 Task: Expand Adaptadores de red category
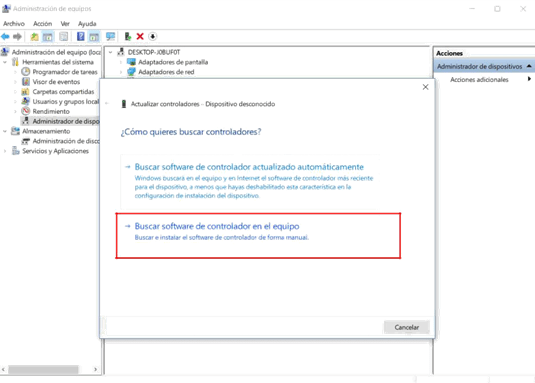click(x=121, y=72)
